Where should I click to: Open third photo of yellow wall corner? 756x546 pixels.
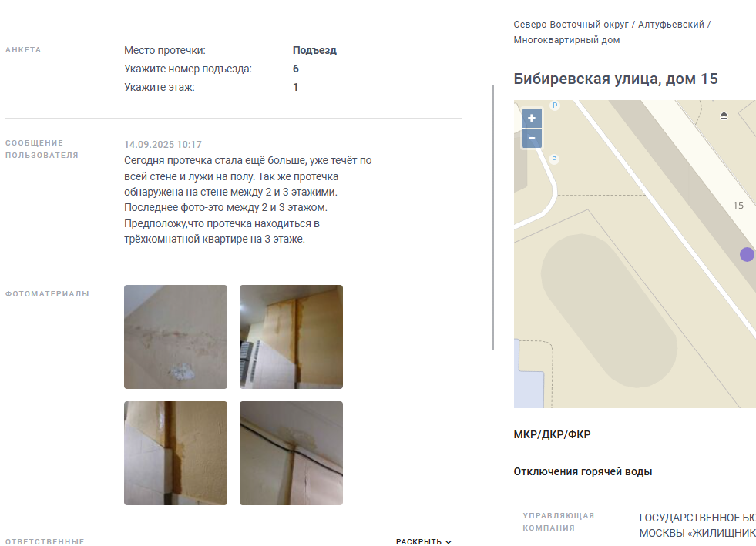click(x=176, y=453)
